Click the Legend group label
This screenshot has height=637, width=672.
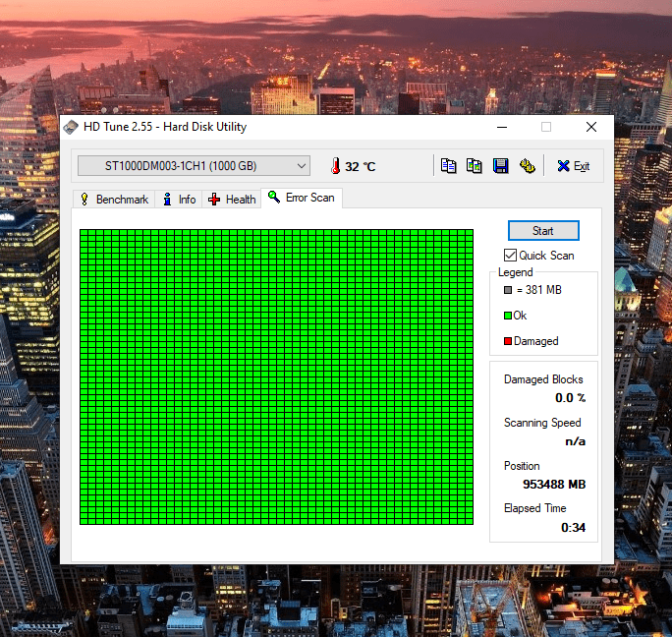[x=515, y=272]
